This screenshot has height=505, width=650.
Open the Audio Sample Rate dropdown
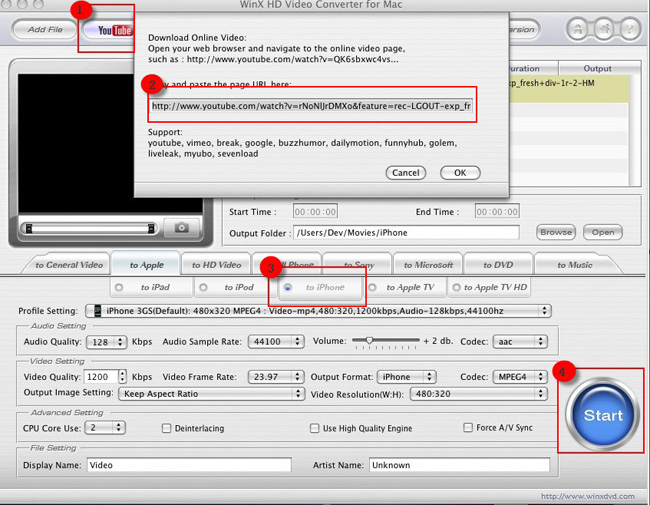click(x=276, y=341)
